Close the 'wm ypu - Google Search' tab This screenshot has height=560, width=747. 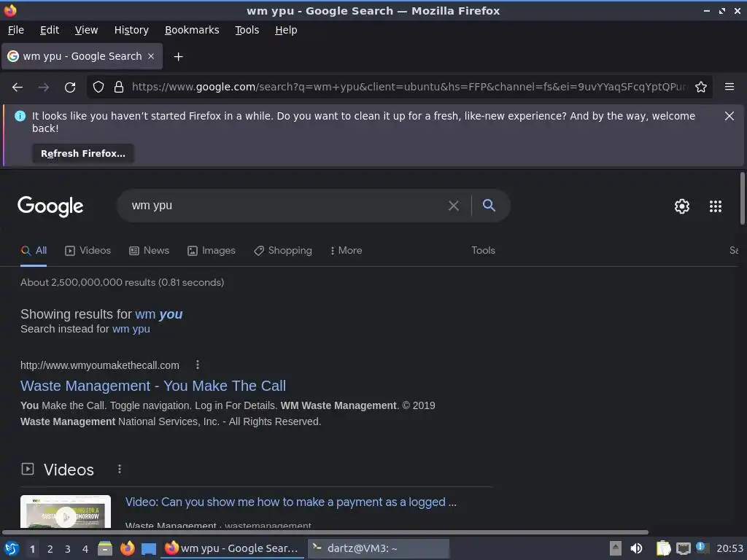tap(151, 56)
